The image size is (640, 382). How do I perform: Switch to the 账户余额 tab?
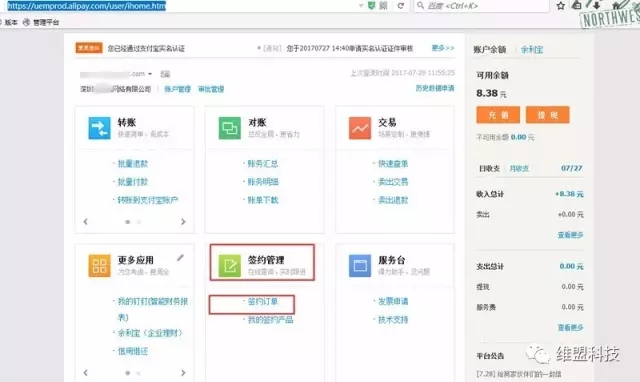[490, 49]
